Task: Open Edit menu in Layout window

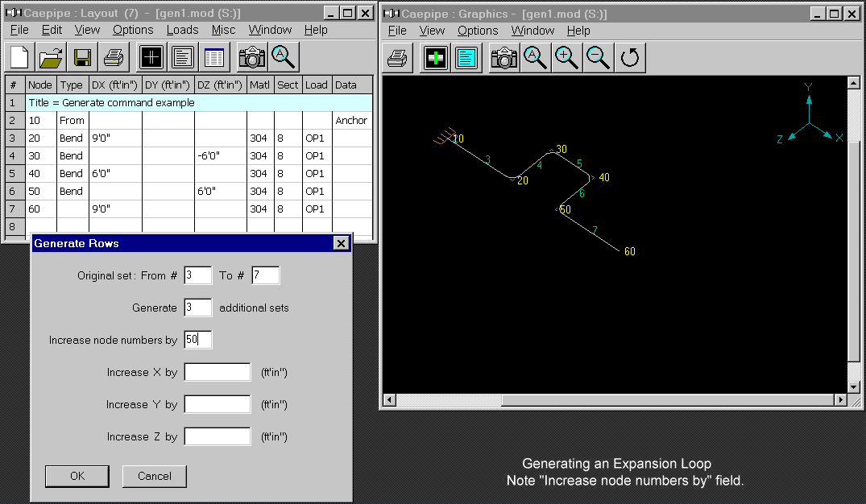Action: pyautogui.click(x=52, y=30)
